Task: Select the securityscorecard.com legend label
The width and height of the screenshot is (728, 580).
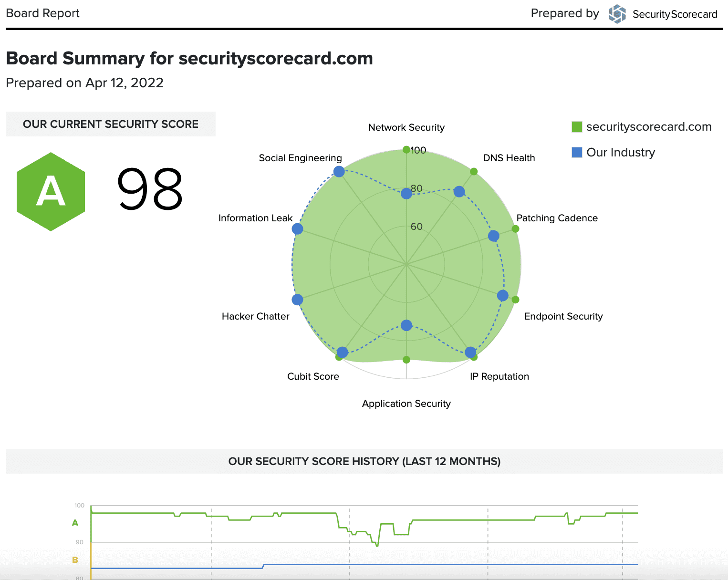Action: [x=649, y=127]
